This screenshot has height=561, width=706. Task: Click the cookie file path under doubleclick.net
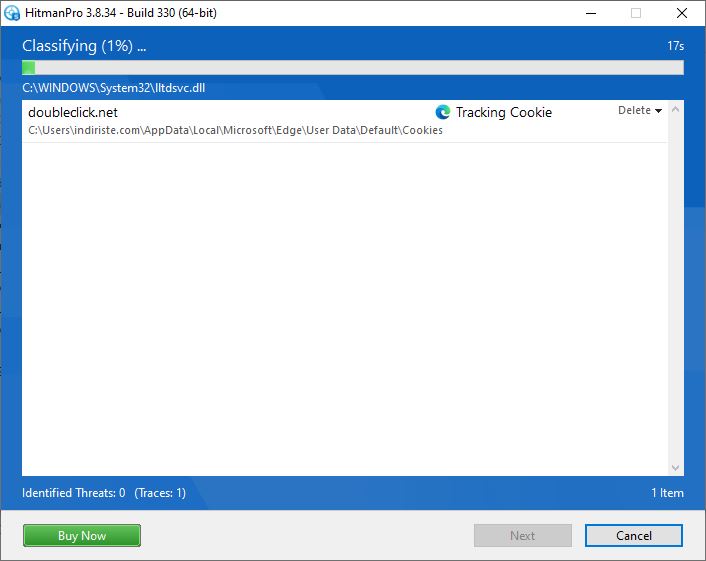(235, 130)
